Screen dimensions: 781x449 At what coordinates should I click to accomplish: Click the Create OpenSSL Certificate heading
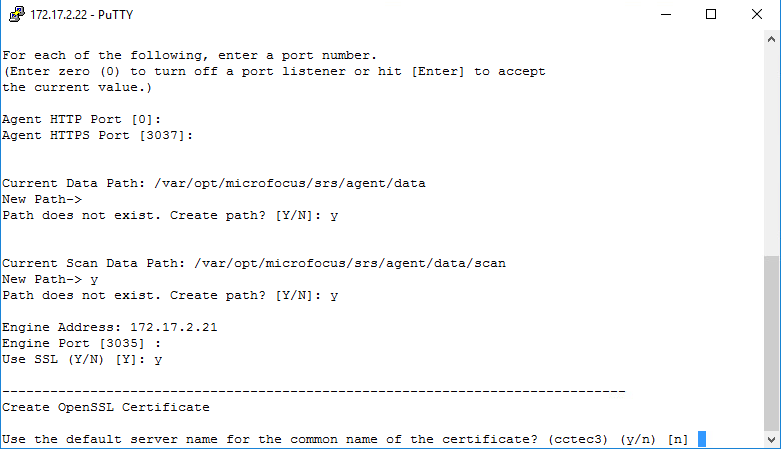pyautogui.click(x=106, y=407)
